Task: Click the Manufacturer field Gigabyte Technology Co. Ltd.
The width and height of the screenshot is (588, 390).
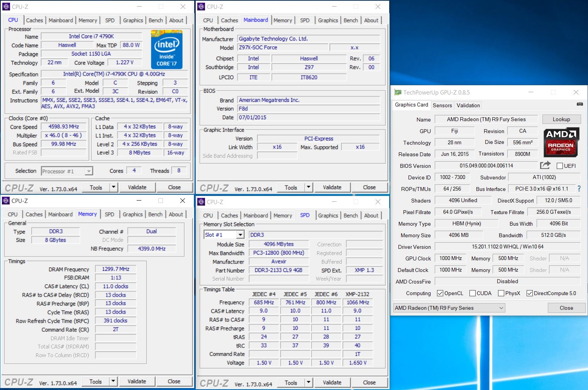Action: click(x=308, y=39)
